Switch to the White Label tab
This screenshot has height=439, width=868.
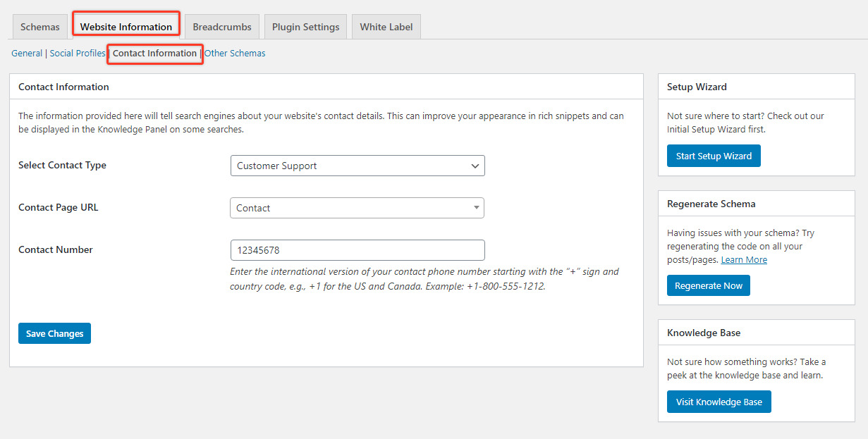386,25
